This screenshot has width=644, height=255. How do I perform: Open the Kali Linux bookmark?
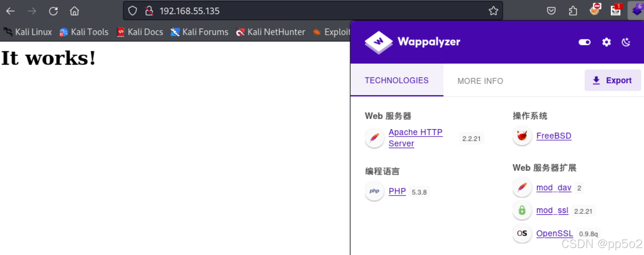click(x=28, y=32)
